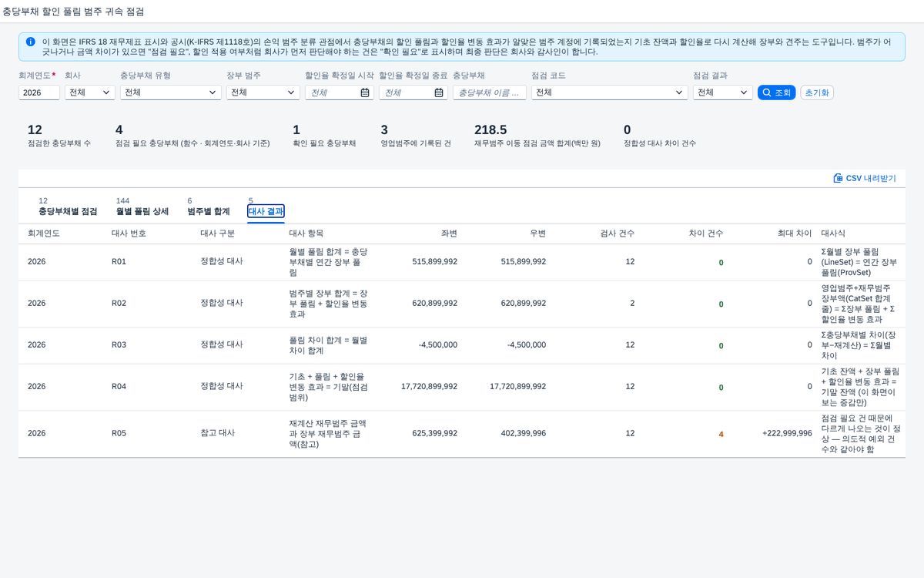Screen dimensions: 924x578
Task: Click the 대사 번호 column header
Action: coord(129,234)
